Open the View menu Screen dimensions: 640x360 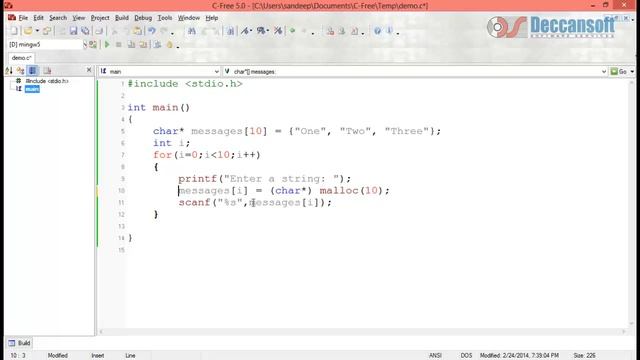tap(79, 18)
